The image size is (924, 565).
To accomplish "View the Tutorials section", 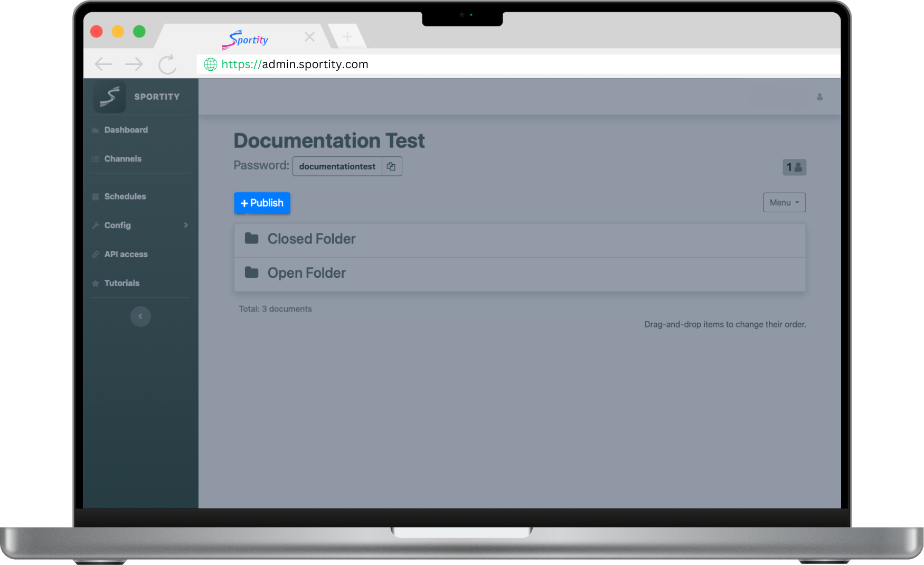I will tap(122, 282).
